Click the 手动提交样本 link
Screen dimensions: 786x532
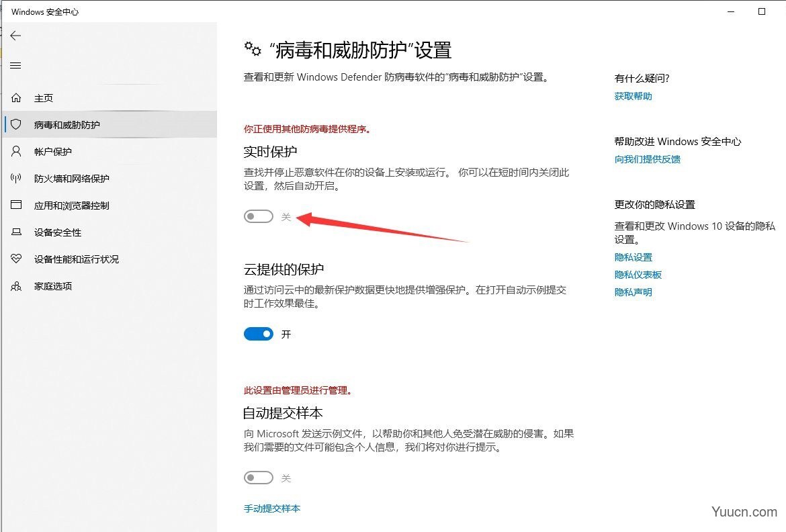271,508
